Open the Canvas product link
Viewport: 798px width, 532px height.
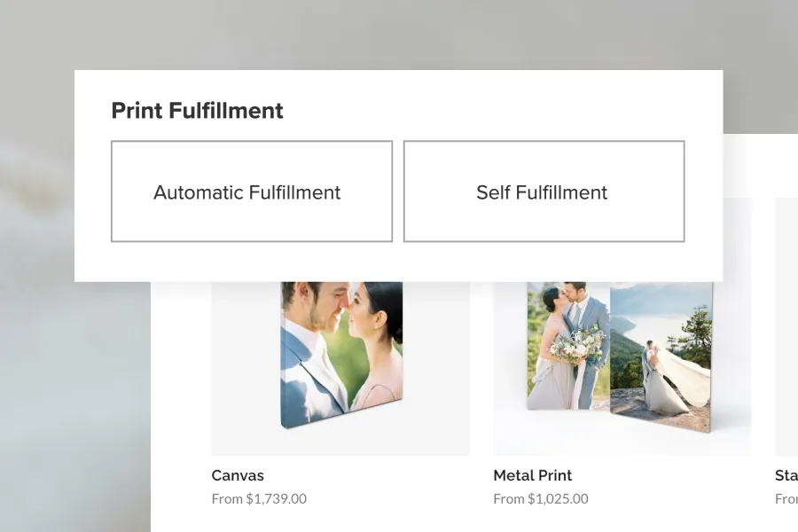pyautogui.click(x=237, y=475)
